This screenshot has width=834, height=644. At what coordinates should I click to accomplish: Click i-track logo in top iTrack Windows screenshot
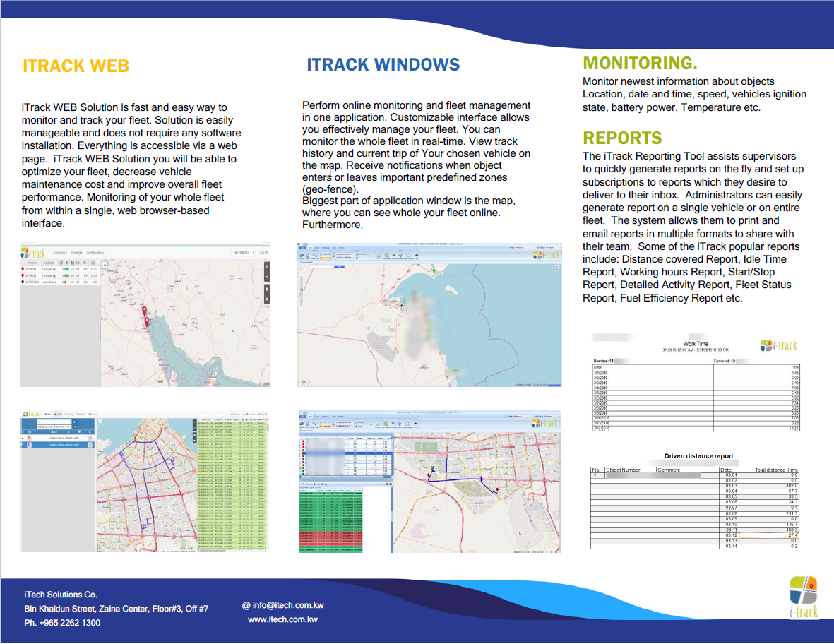point(547,255)
